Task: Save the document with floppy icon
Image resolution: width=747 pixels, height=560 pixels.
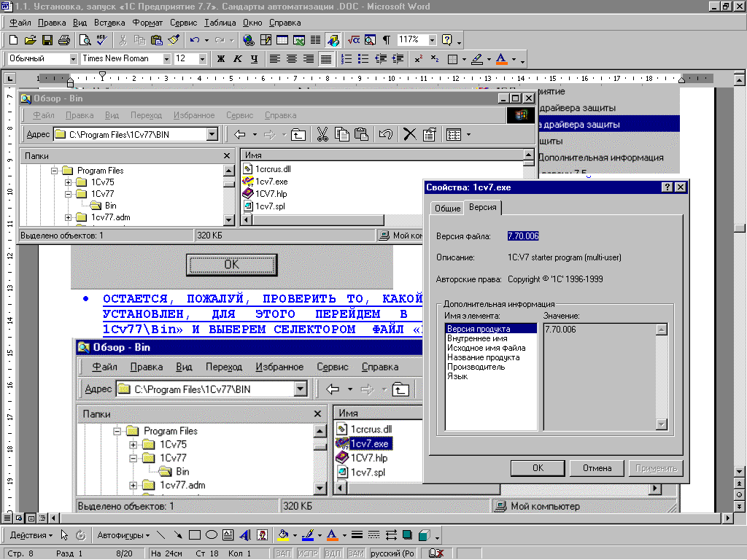Action: pos(47,40)
